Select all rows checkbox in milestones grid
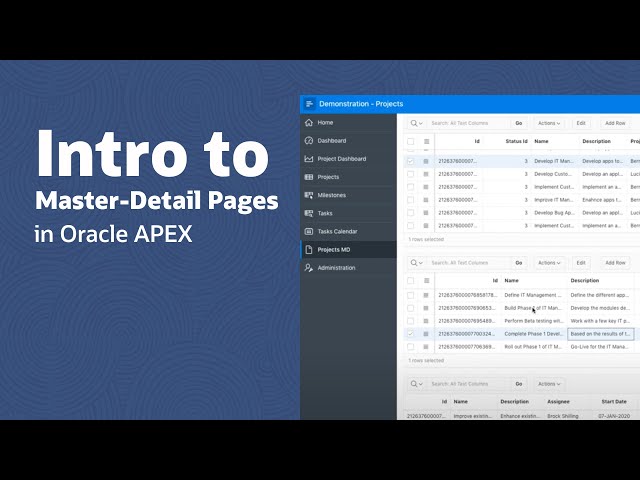The width and height of the screenshot is (640, 480). [x=411, y=280]
